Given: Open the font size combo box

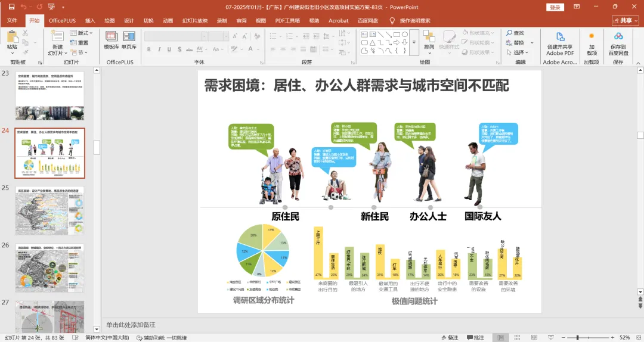Looking at the screenshot, I should pos(218,36).
